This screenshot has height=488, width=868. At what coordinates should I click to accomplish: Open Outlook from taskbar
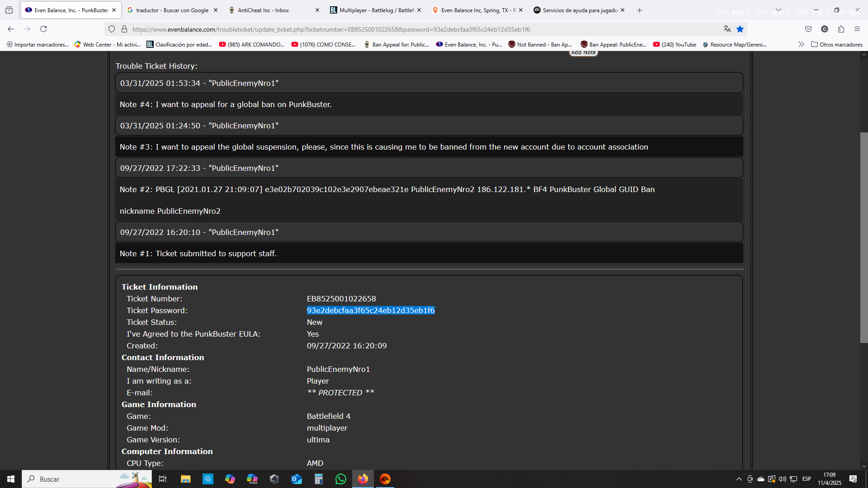click(296, 479)
